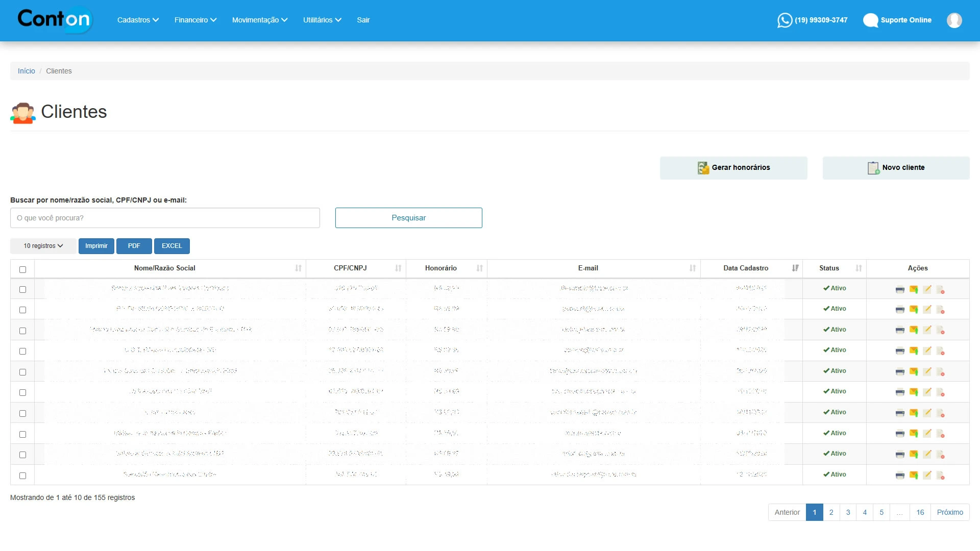The image size is (980, 551).
Task: Click the WhatsApp phone icon
Action: [x=785, y=20]
